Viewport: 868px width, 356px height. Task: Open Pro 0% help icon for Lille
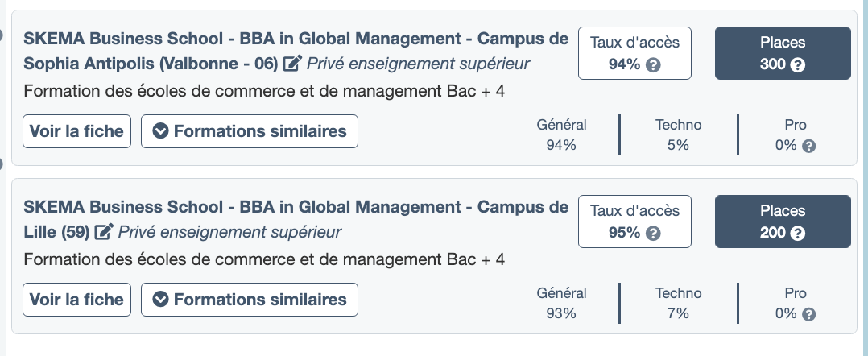coord(808,314)
